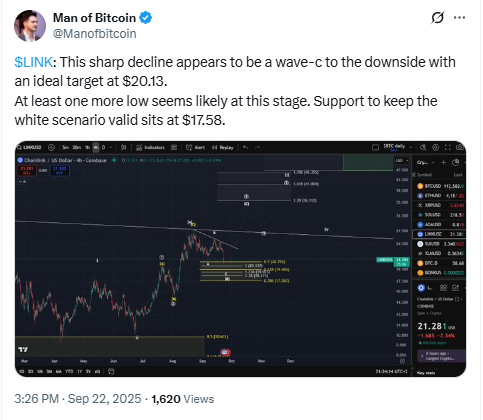
Task: Toggle the layout square icon near layout name
Action: pos(375,147)
